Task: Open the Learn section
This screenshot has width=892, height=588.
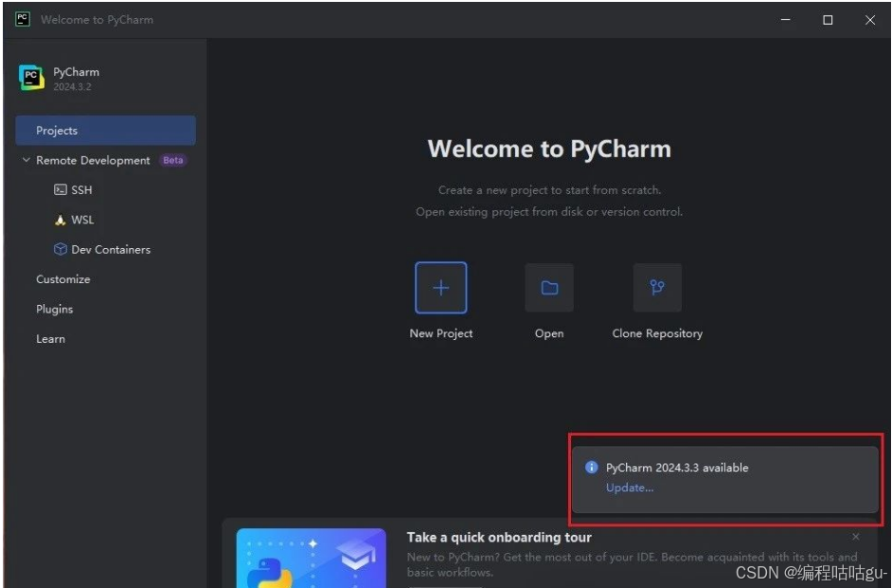Action: coord(50,339)
